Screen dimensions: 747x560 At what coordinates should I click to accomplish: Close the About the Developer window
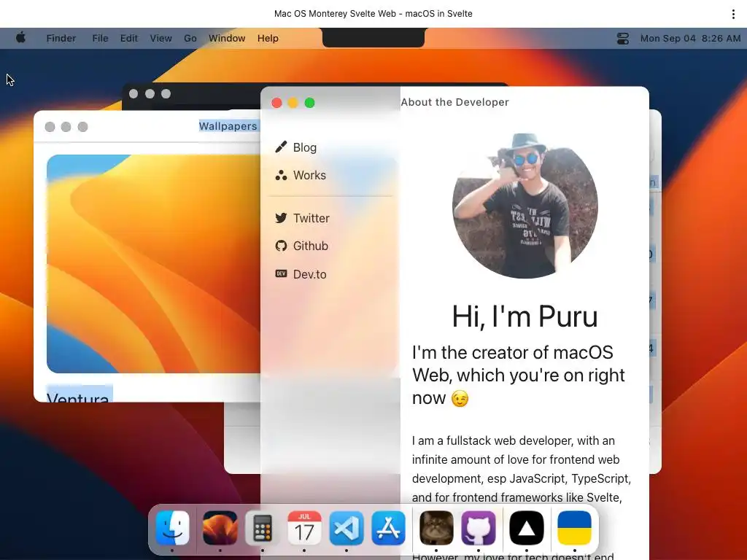pyautogui.click(x=276, y=103)
